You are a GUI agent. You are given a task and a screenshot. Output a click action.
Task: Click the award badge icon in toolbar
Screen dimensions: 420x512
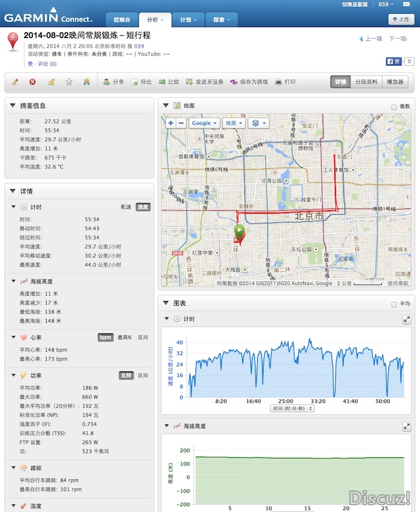coord(86,82)
